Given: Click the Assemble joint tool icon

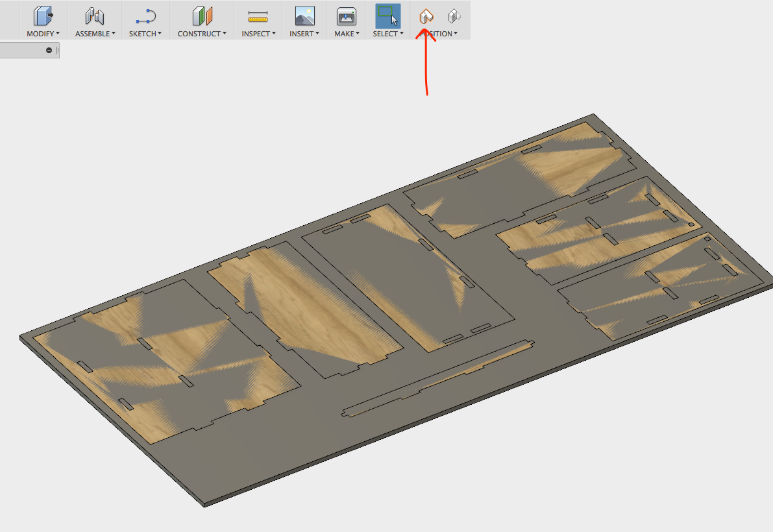Looking at the screenshot, I should [x=95, y=16].
